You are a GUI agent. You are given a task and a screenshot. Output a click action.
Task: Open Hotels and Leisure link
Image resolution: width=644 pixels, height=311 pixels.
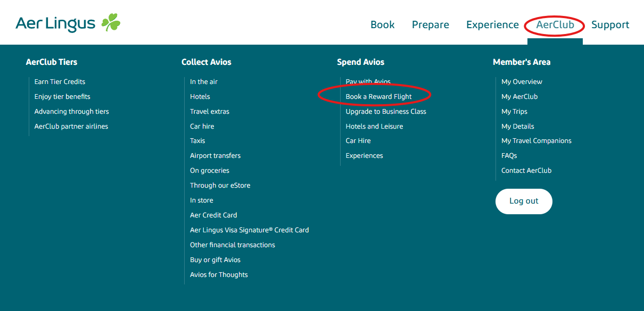click(375, 127)
